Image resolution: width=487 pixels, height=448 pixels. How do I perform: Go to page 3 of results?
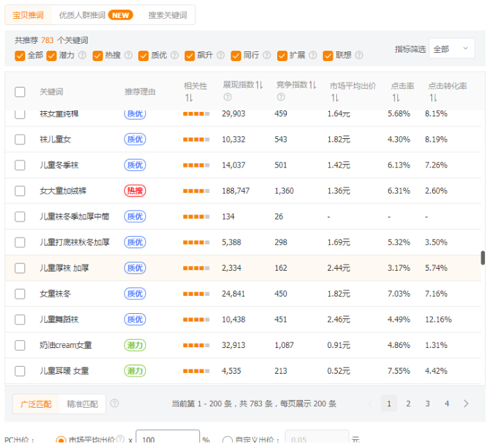427,404
